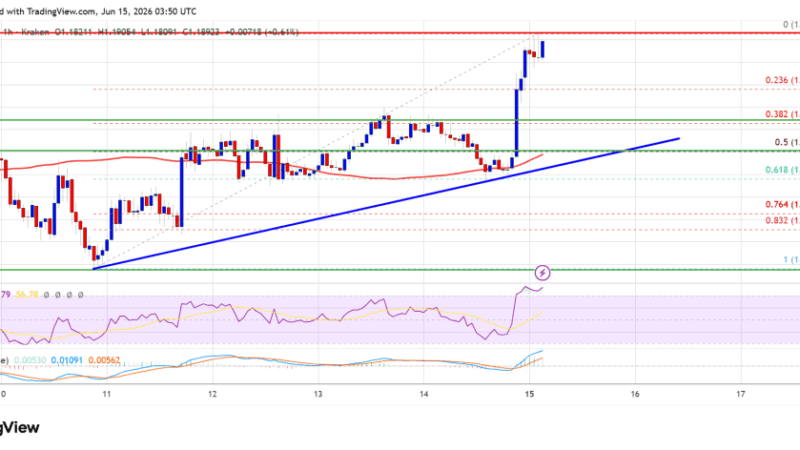Click the date 16 on the time axis
The image size is (800, 450).
coord(635,394)
